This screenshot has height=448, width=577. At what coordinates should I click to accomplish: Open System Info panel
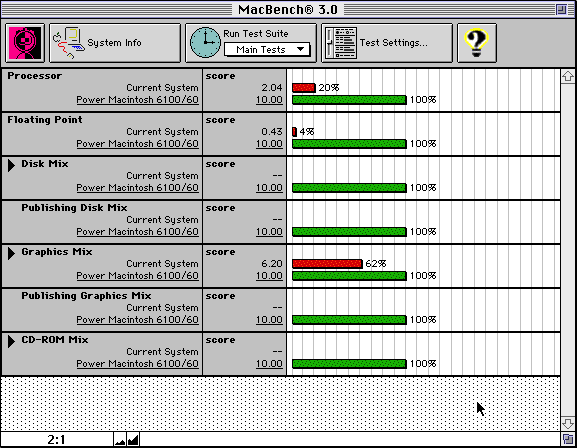click(115, 43)
